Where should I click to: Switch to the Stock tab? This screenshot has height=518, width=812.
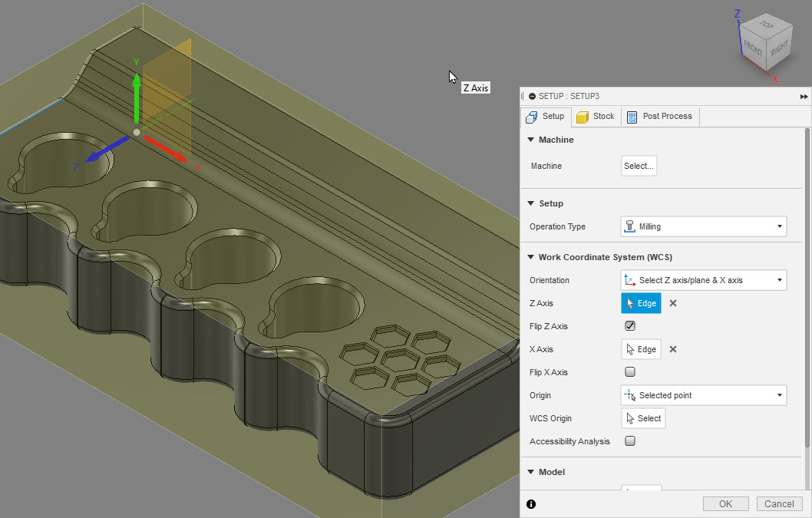coord(596,116)
